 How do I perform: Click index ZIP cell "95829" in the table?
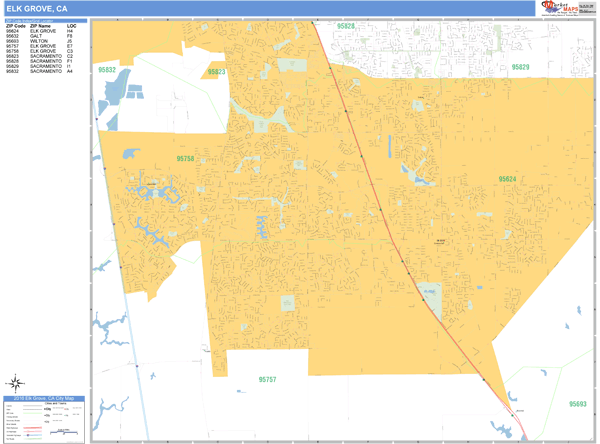(12, 66)
